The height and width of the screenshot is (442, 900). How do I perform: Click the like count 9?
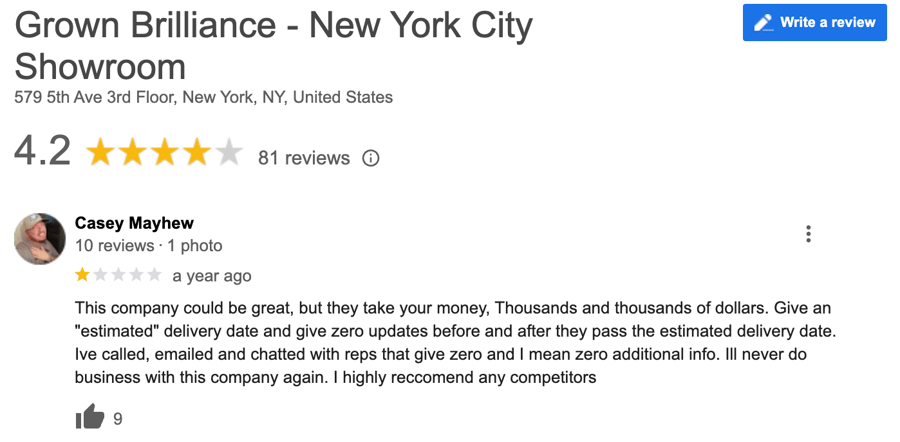(118, 419)
